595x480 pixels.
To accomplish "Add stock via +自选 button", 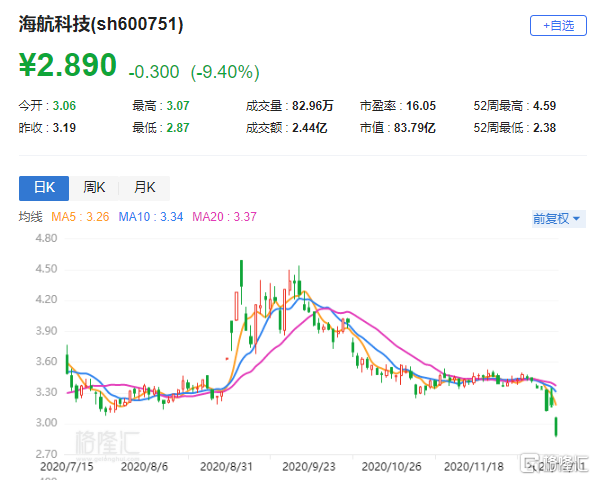I will tap(558, 26).
